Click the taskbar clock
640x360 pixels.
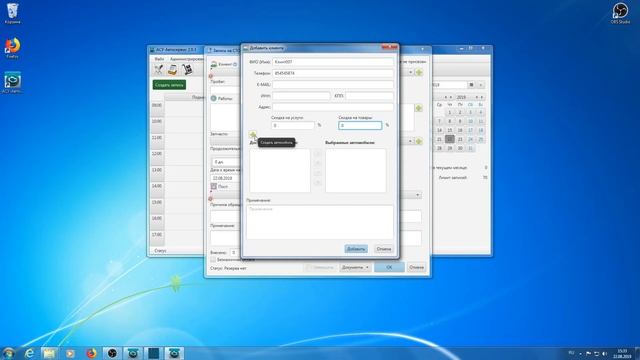point(622,353)
